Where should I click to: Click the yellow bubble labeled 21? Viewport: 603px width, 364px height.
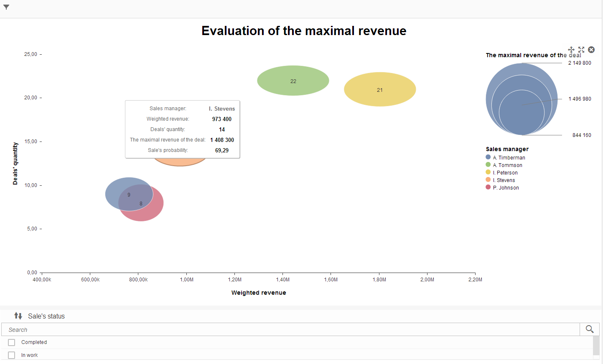(x=380, y=89)
